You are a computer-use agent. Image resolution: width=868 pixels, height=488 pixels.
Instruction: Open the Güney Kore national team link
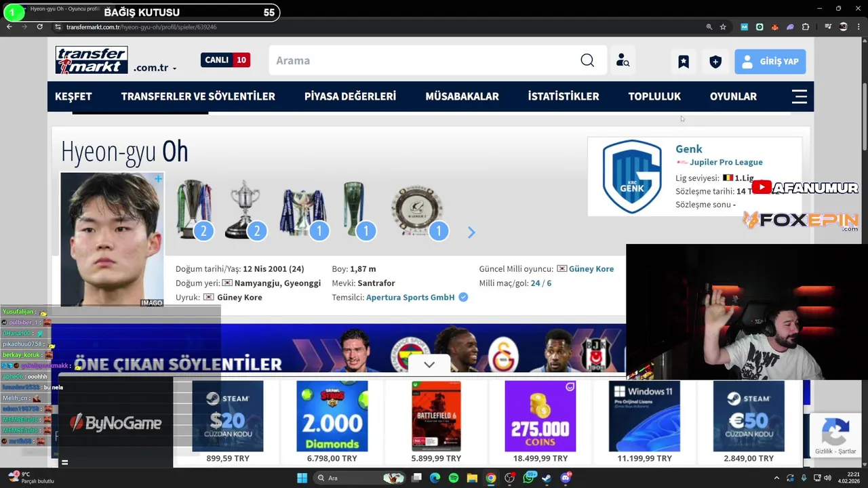point(591,269)
